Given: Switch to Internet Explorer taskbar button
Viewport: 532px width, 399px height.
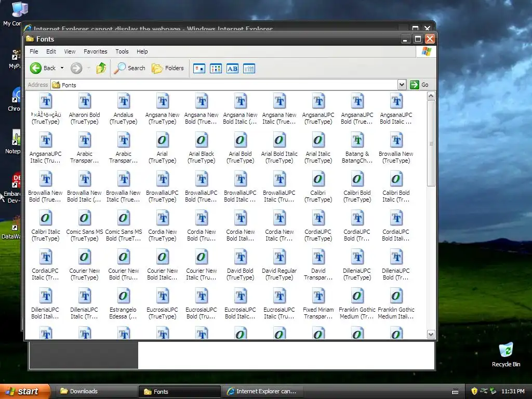Looking at the screenshot, I should tap(263, 392).
